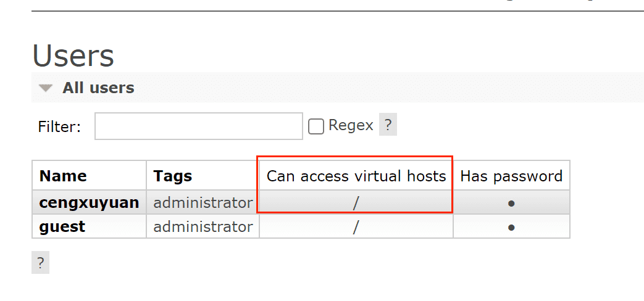Click the virtual host slash for guest
This screenshot has width=644, height=301.
pyautogui.click(x=356, y=227)
